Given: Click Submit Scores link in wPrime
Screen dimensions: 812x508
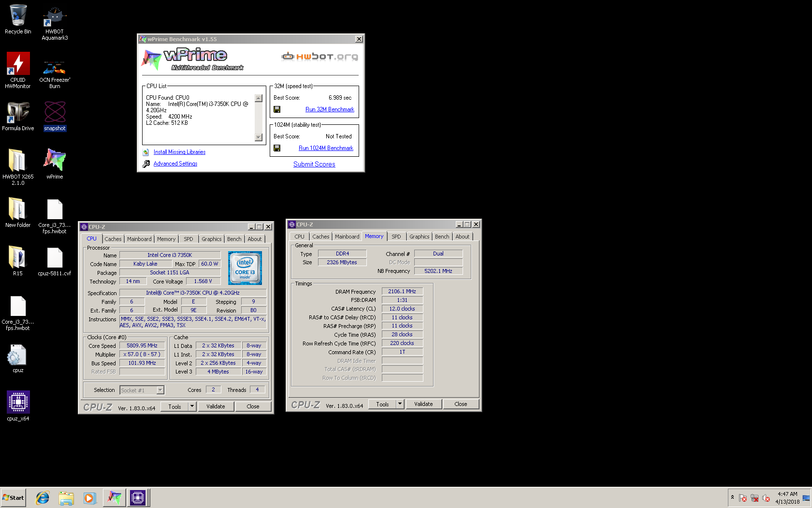Looking at the screenshot, I should pyautogui.click(x=314, y=164).
